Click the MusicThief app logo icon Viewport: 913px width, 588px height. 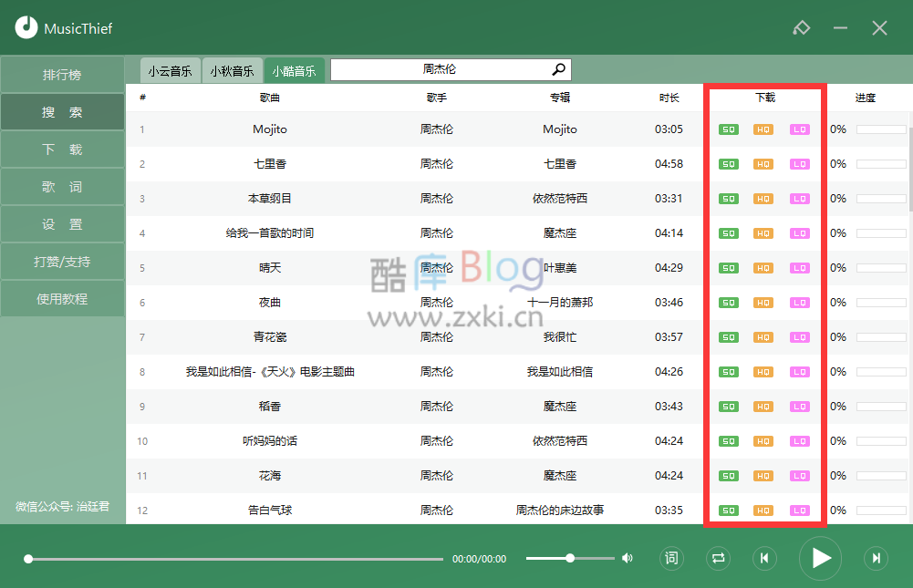pos(26,27)
